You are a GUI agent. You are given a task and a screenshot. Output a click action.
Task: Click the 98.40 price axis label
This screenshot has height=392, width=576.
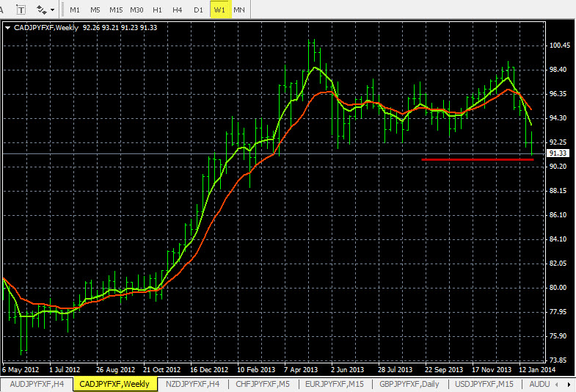click(558, 70)
